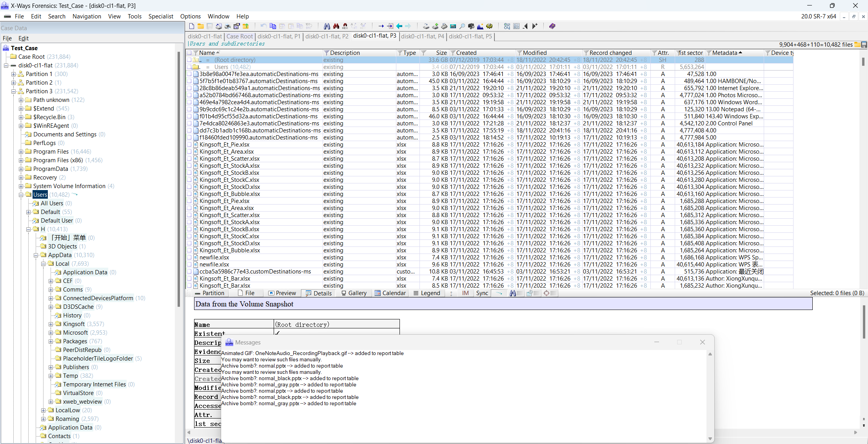The width and height of the screenshot is (868, 444).
Task: Click the right-arrow plus toolbar icon
Action: coord(534,26)
